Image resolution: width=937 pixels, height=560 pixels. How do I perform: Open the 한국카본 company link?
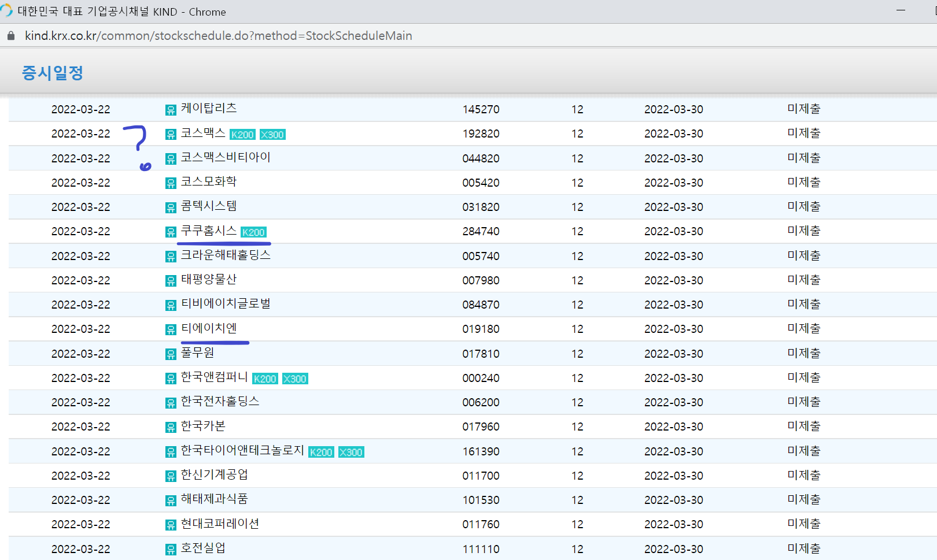pyautogui.click(x=203, y=426)
